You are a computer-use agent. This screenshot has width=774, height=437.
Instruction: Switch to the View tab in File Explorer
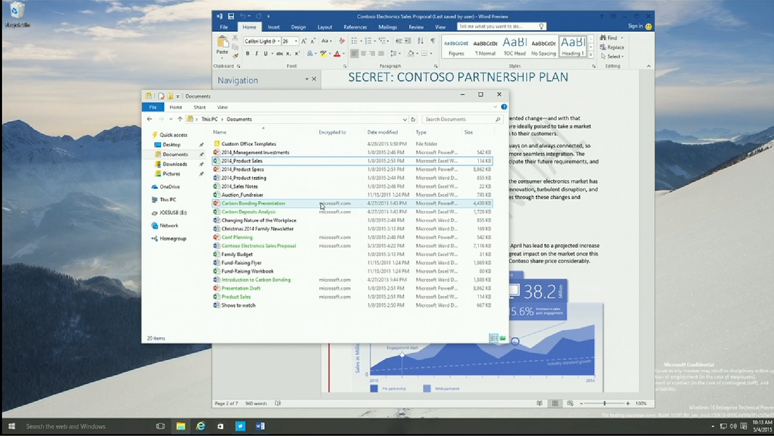(222, 107)
